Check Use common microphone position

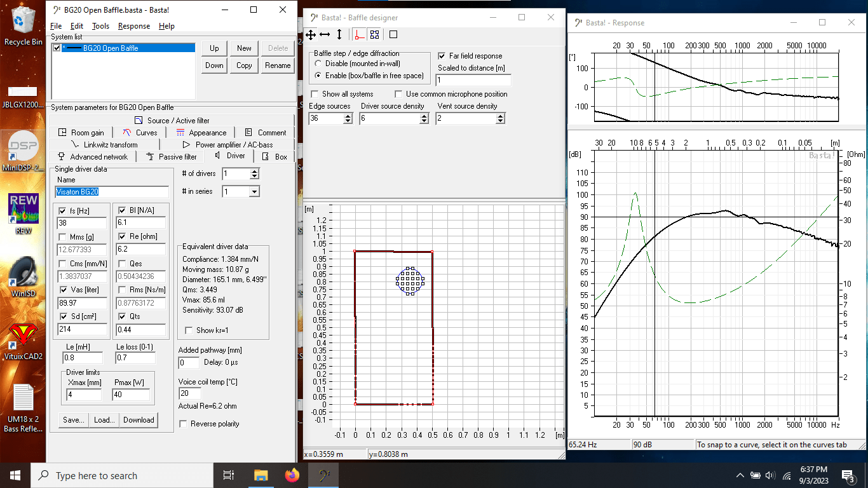tap(398, 94)
